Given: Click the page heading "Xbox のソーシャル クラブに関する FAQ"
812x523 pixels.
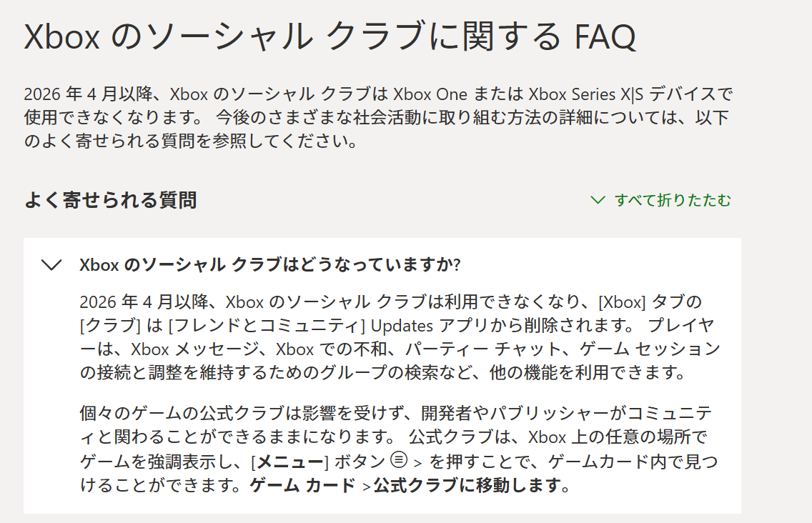Looking at the screenshot, I should pyautogui.click(x=330, y=37).
